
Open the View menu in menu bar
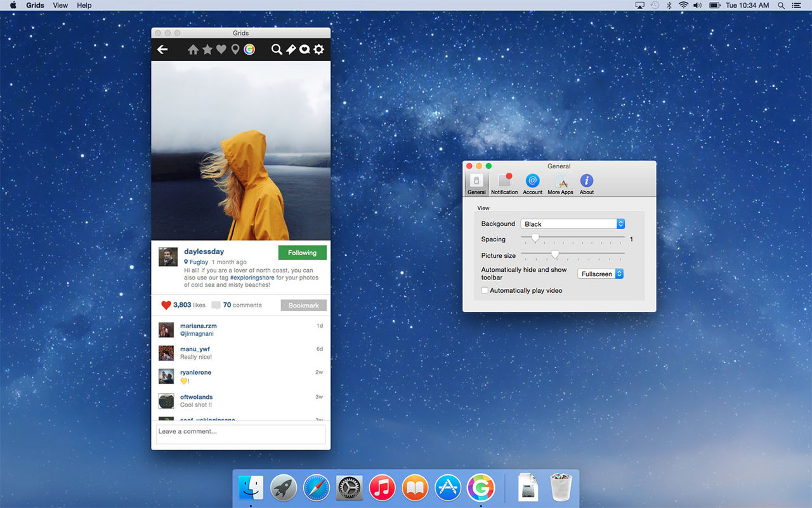coord(60,5)
